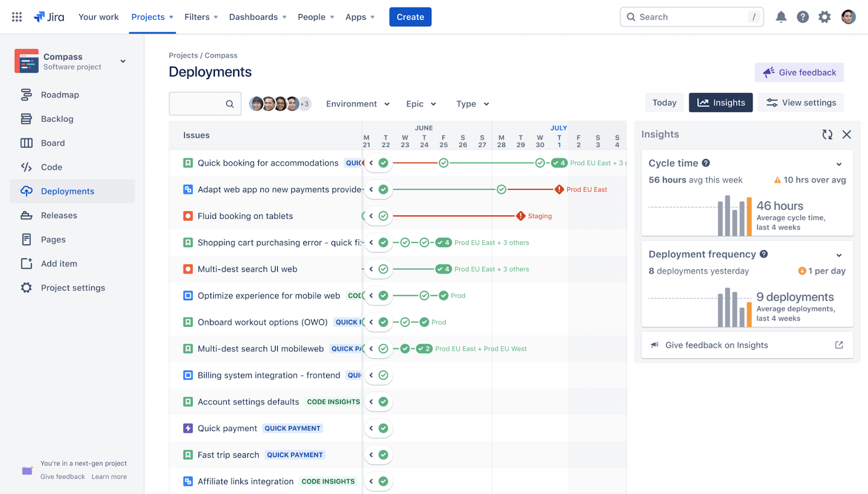Select the Backlog icon in the sidebar
Image resolution: width=868 pixels, height=494 pixels.
27,118
